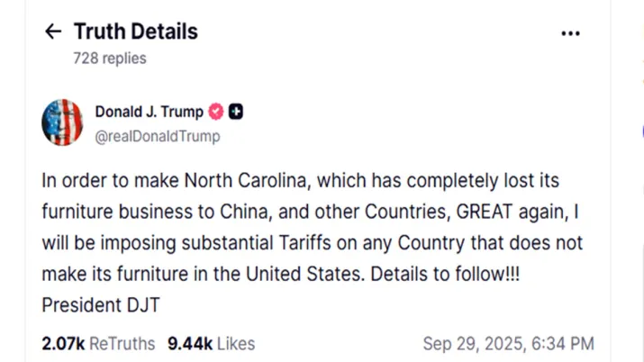The width and height of the screenshot is (644, 362).
Task: Click the President DJT signature line
Action: 100,305
